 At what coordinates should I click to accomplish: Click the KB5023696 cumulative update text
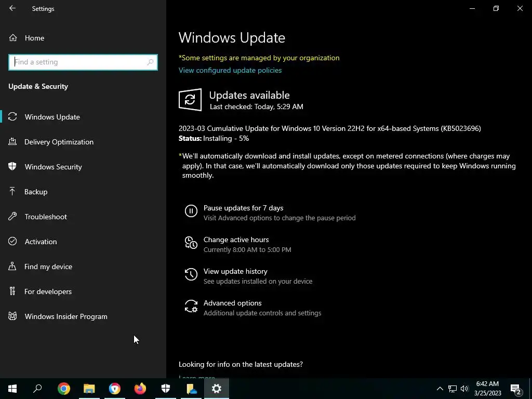coord(330,128)
